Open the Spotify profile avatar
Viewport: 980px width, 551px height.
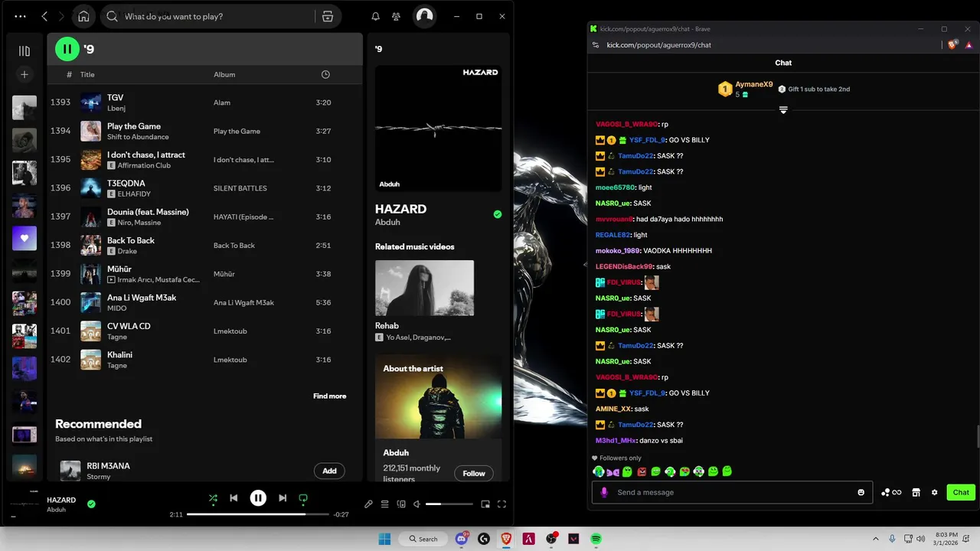[x=424, y=16]
